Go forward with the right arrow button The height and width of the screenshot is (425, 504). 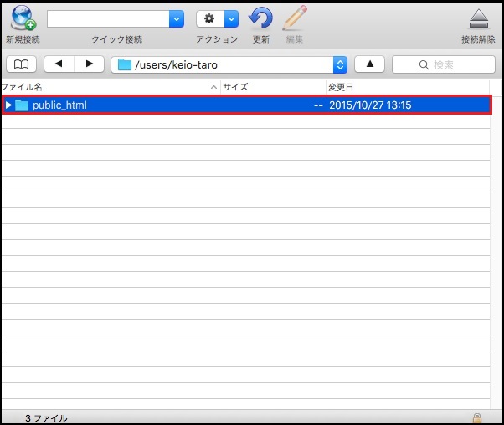coord(89,64)
